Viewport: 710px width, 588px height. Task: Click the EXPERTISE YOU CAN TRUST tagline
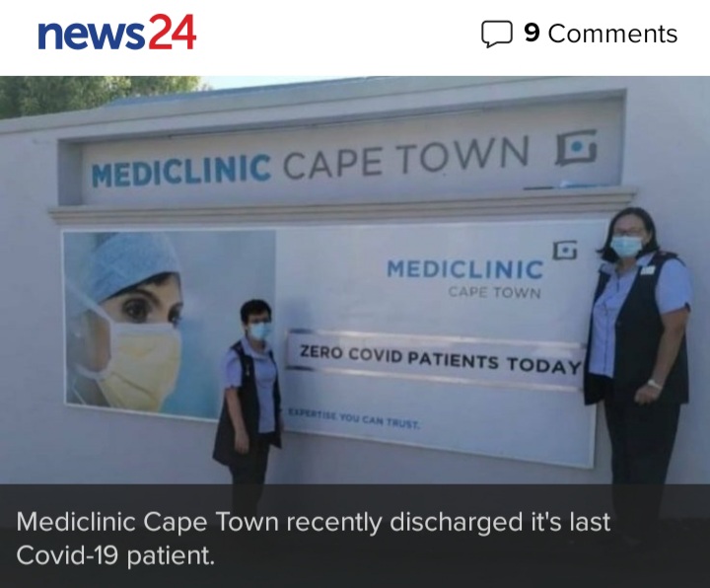tap(355, 418)
